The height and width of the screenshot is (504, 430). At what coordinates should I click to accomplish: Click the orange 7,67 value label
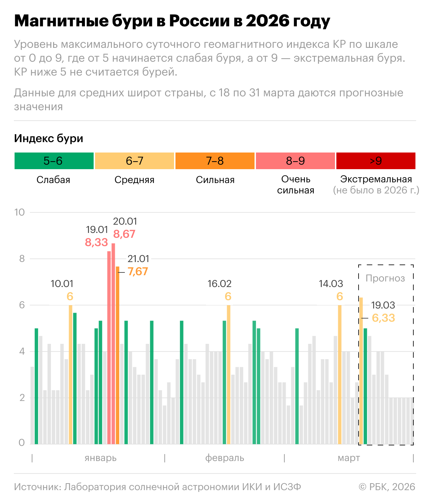point(138,271)
